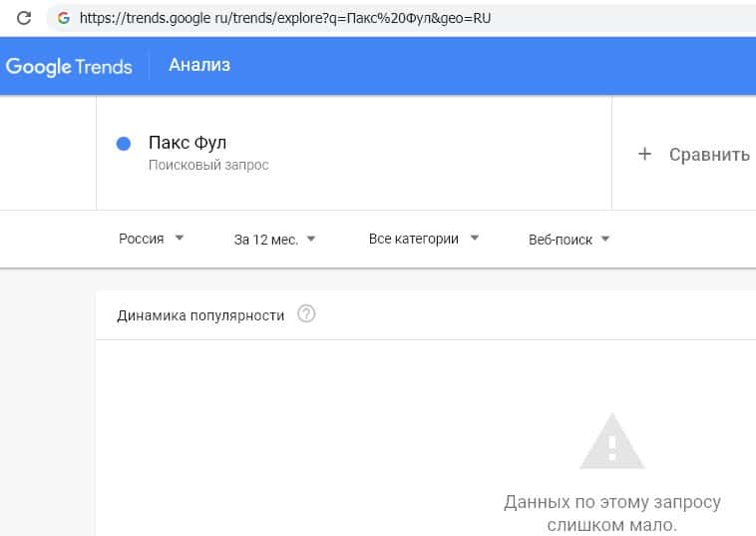Viewport: 756px width, 536px height.
Task: Click the Google site icon in address bar
Action: [64, 18]
